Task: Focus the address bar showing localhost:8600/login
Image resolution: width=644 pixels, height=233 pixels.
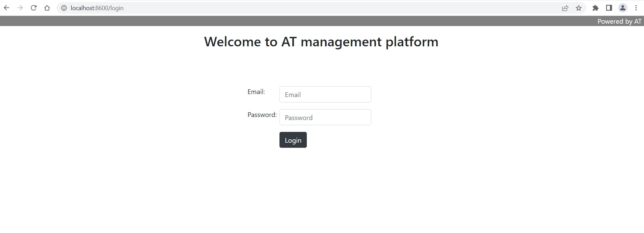Action: point(270,8)
